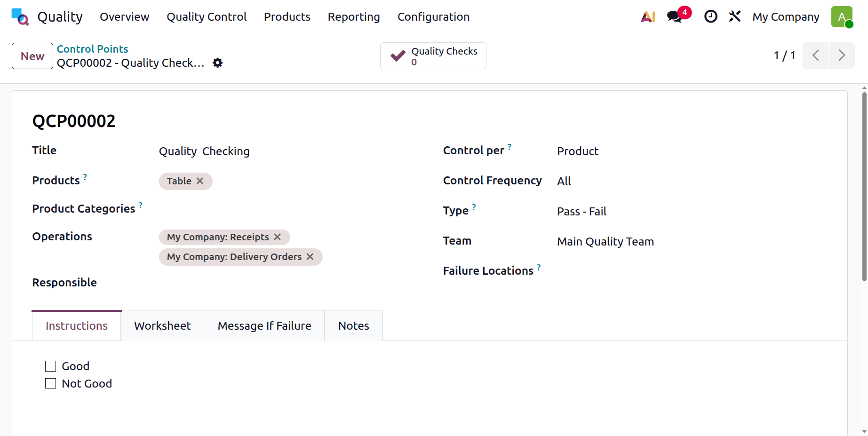Open the Quality app home icon
This screenshot has width=868, height=436.
point(20,17)
